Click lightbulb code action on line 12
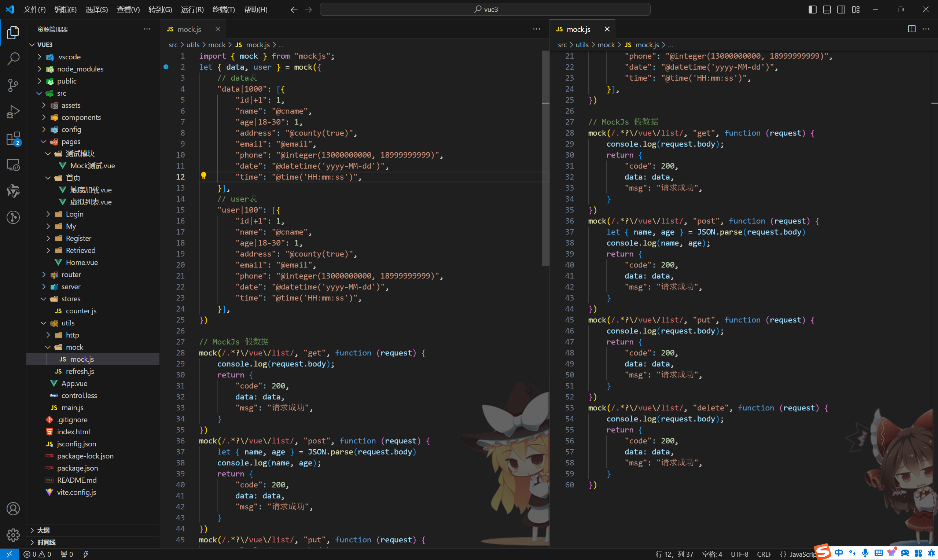 pyautogui.click(x=204, y=176)
